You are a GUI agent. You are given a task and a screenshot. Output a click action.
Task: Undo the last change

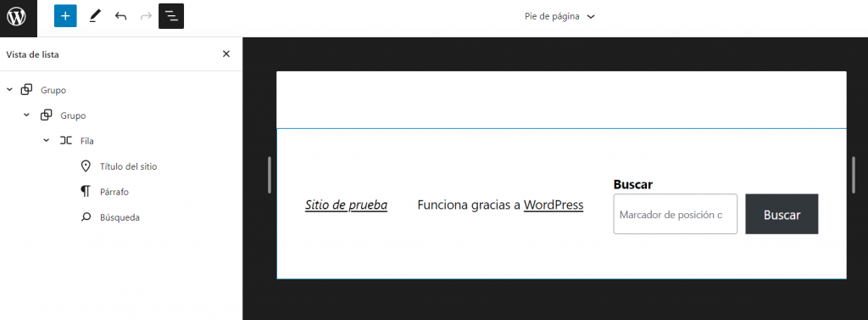pos(120,16)
